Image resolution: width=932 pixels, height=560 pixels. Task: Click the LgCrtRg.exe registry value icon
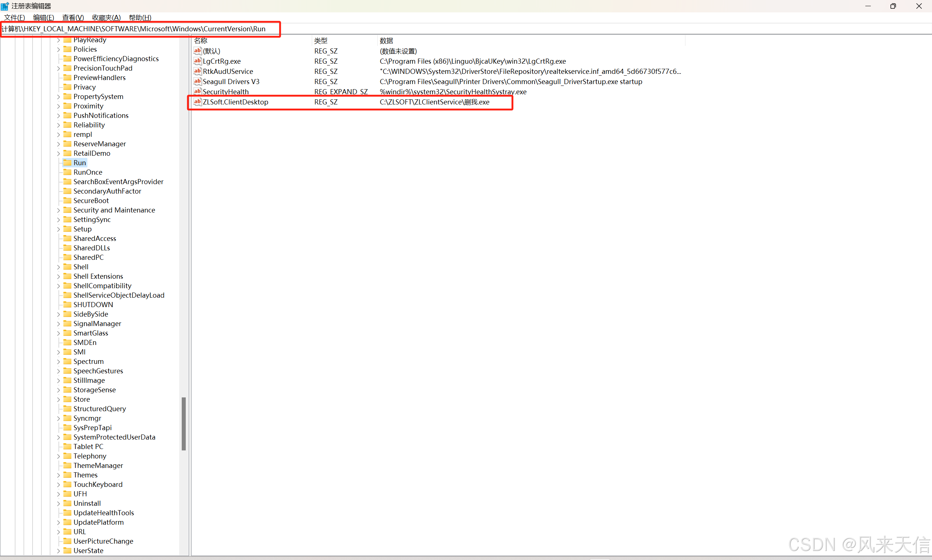(197, 61)
